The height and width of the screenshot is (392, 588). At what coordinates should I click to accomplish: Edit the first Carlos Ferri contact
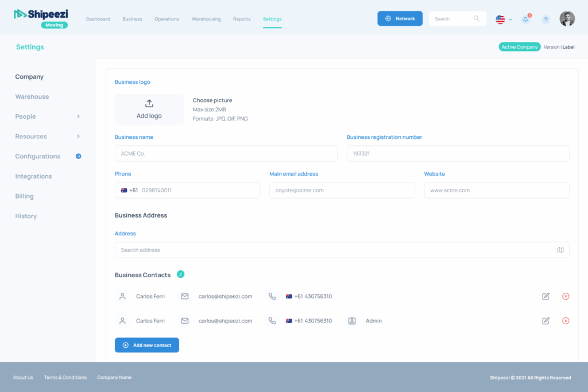[546, 296]
